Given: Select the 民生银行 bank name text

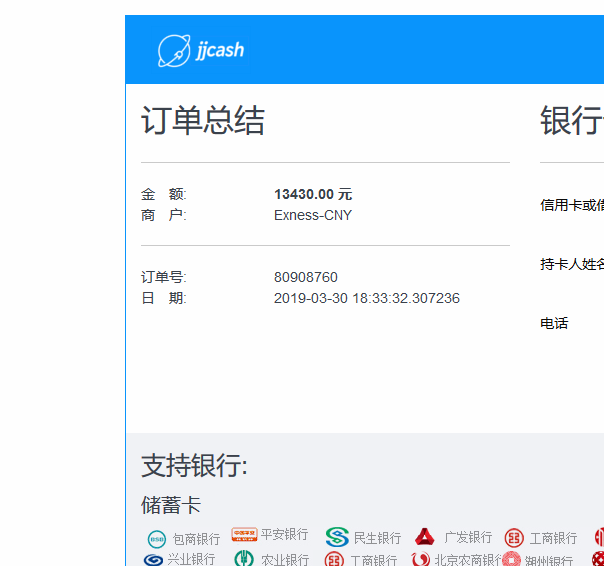Looking at the screenshot, I should (x=378, y=538).
